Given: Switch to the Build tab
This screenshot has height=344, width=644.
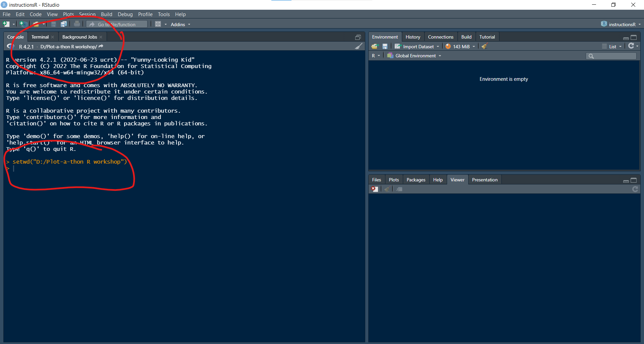Looking at the screenshot, I should 466,37.
